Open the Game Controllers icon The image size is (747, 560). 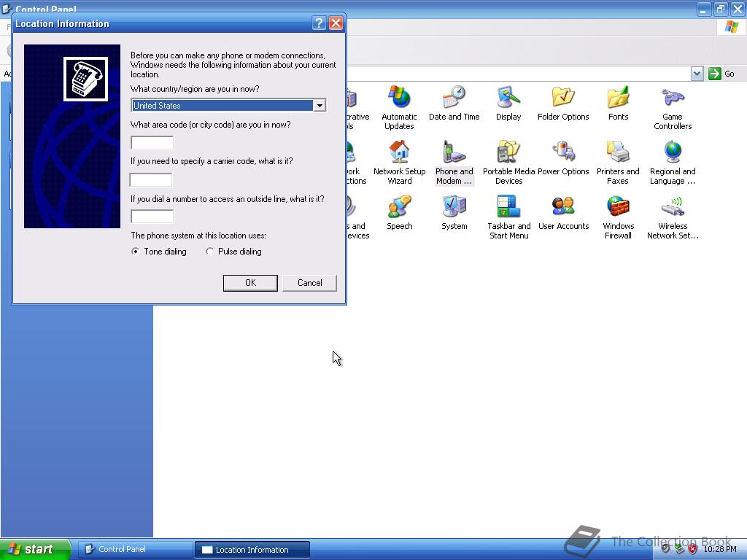pyautogui.click(x=673, y=97)
